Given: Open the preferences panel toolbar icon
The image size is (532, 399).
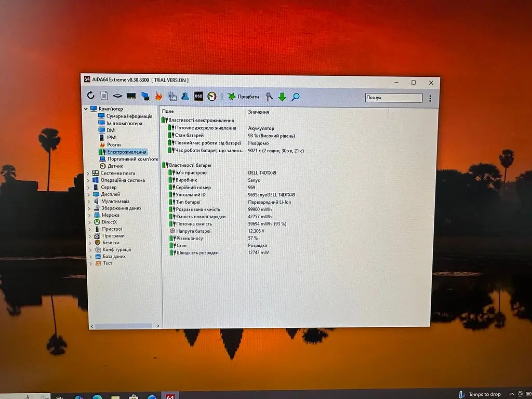Looking at the screenshot, I should point(172,97).
